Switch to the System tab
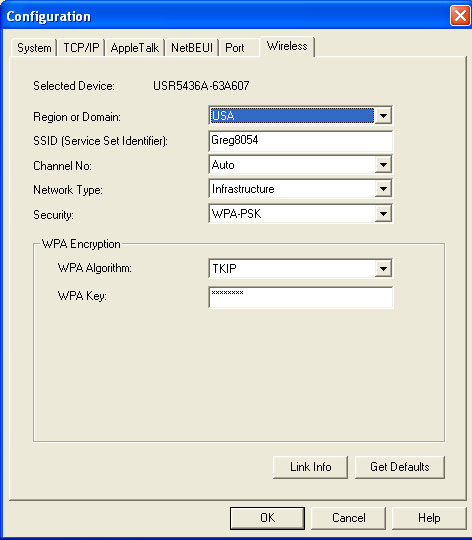Image resolution: width=472 pixels, height=540 pixels. click(x=34, y=48)
